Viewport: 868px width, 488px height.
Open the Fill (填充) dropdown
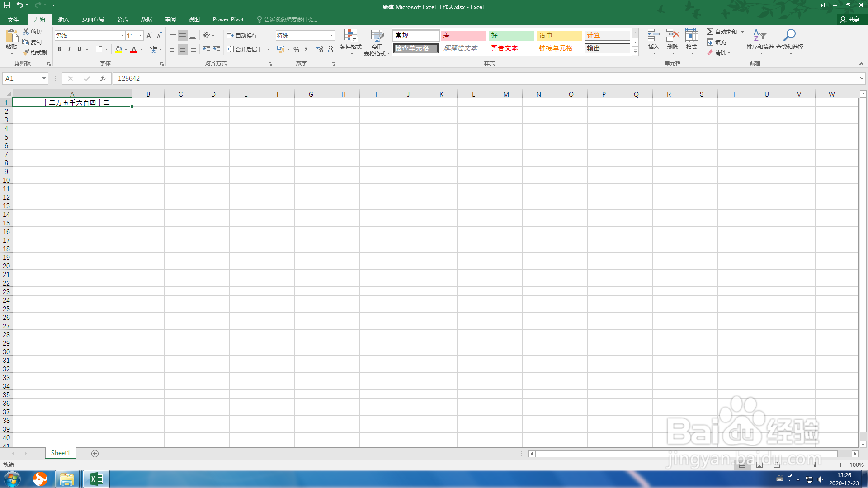click(719, 42)
